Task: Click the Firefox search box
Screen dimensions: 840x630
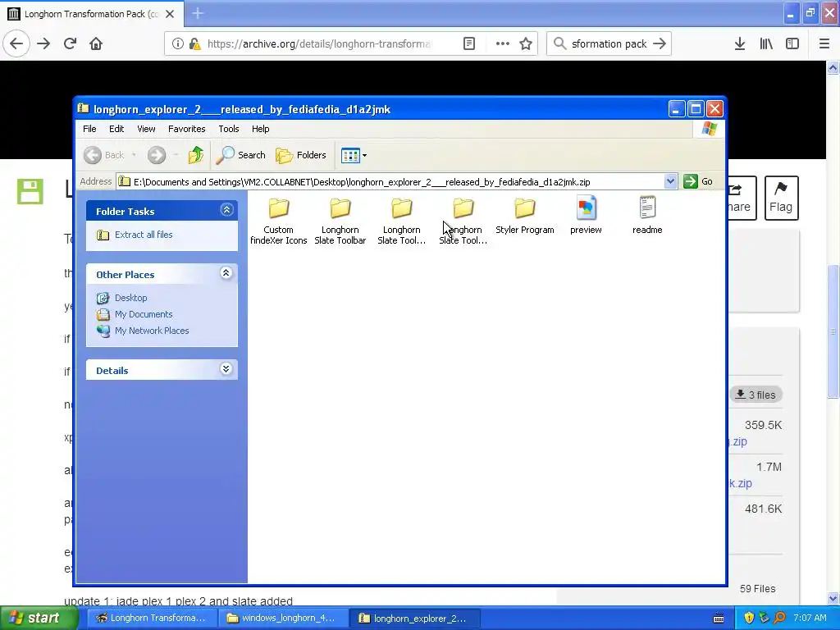Action: tap(609, 44)
